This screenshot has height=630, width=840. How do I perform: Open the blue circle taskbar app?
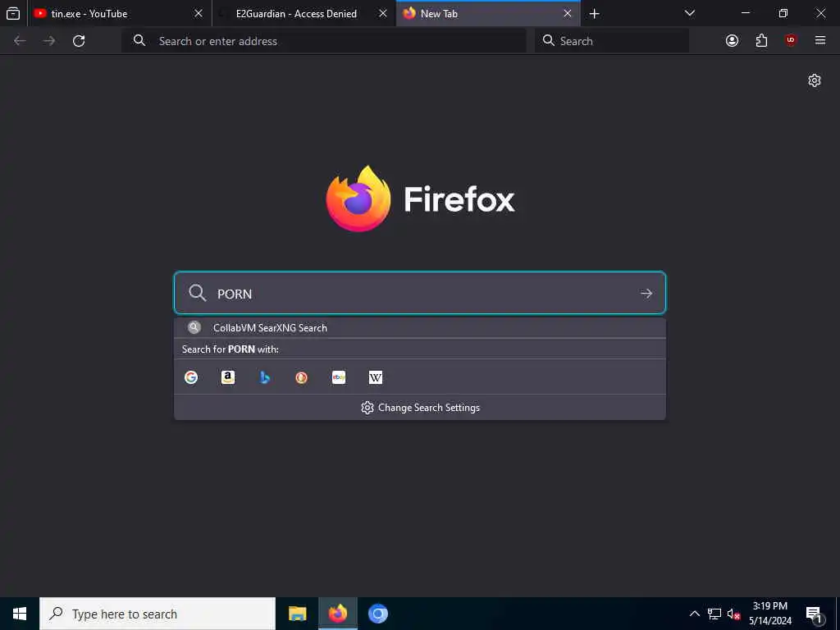tap(377, 614)
